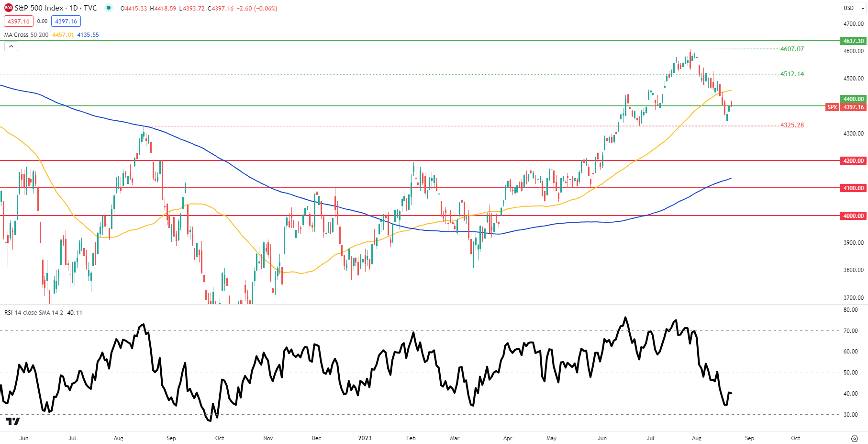Screen dimensions: 868x444
Task: Select the RSI 14 close indicator label
Action: [x=33, y=313]
